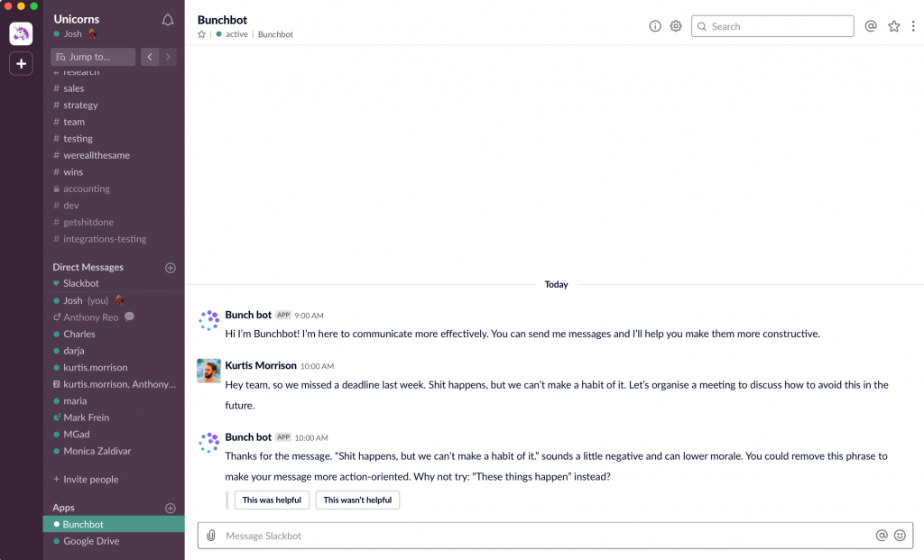The height and width of the screenshot is (560, 924).
Task: Click the Direct Messages header
Action: pos(88,267)
